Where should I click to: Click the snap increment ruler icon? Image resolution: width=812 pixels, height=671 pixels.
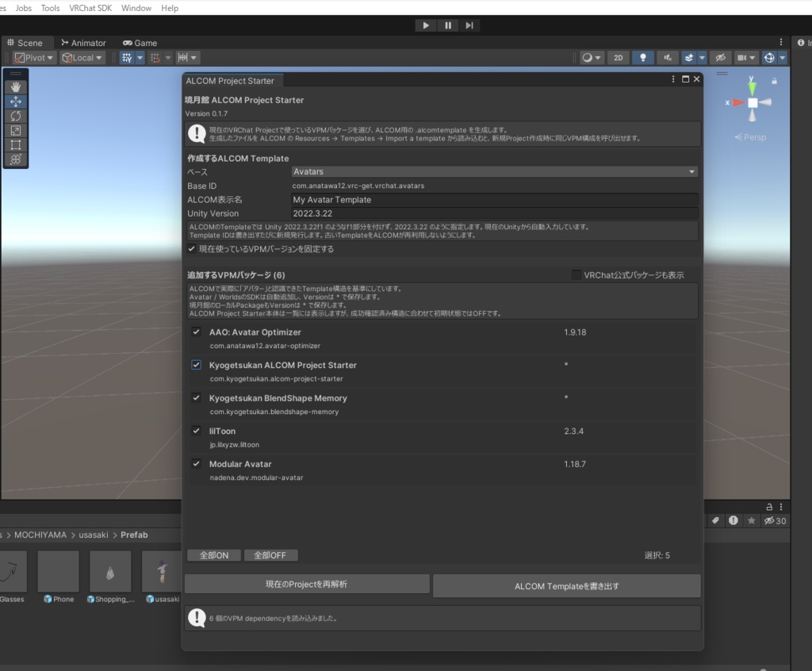(183, 58)
